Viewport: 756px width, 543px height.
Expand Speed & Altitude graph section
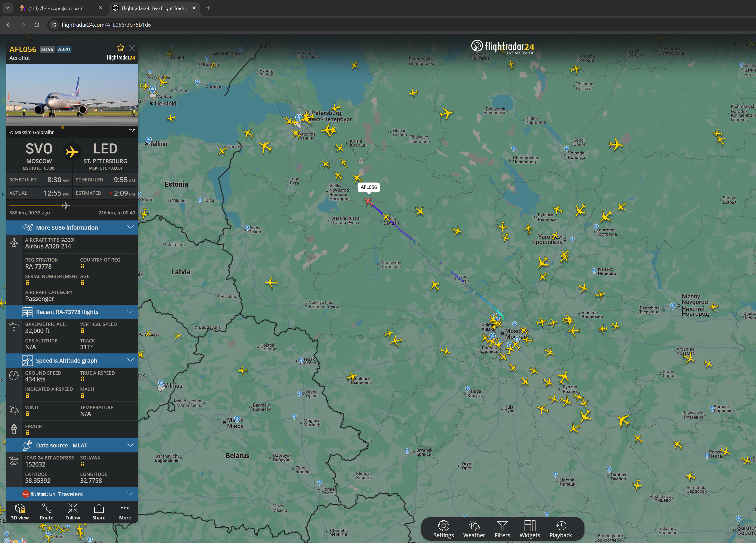[x=72, y=360]
